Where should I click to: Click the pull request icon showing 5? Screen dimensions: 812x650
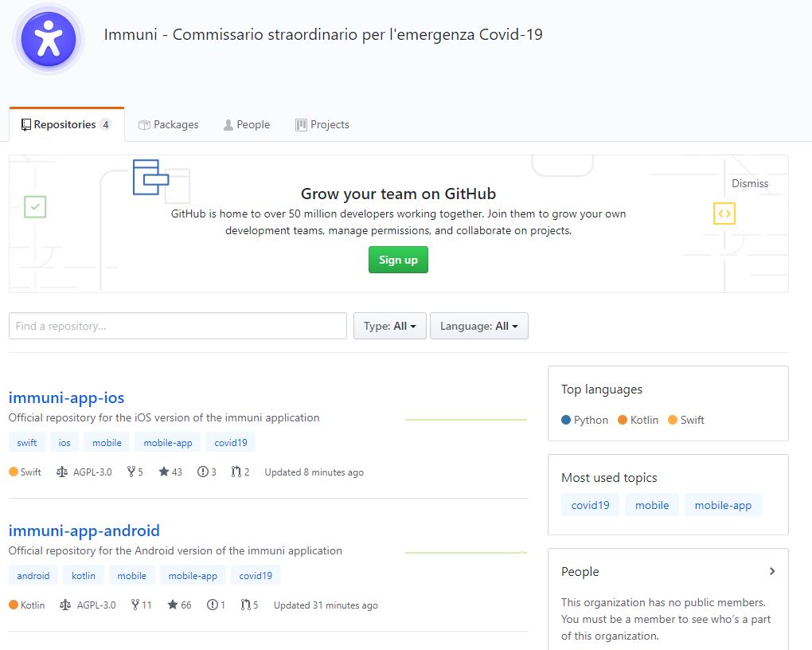tap(245, 605)
